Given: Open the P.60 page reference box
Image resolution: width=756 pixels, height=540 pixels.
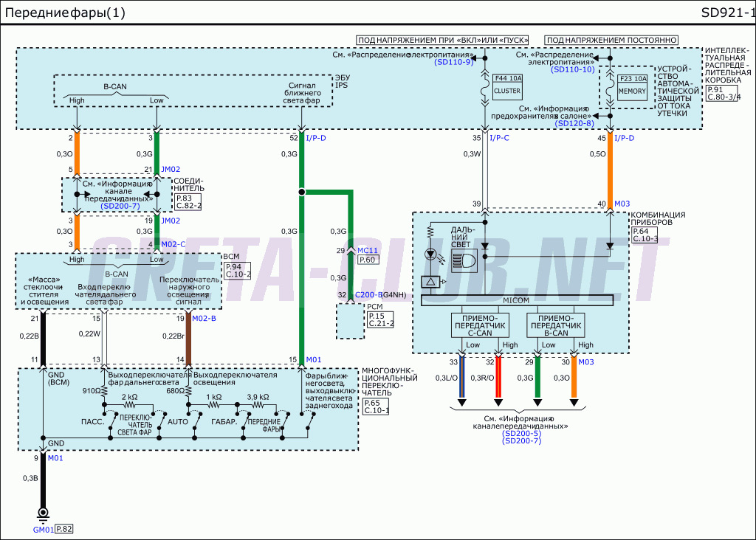Looking at the screenshot, I should (368, 260).
